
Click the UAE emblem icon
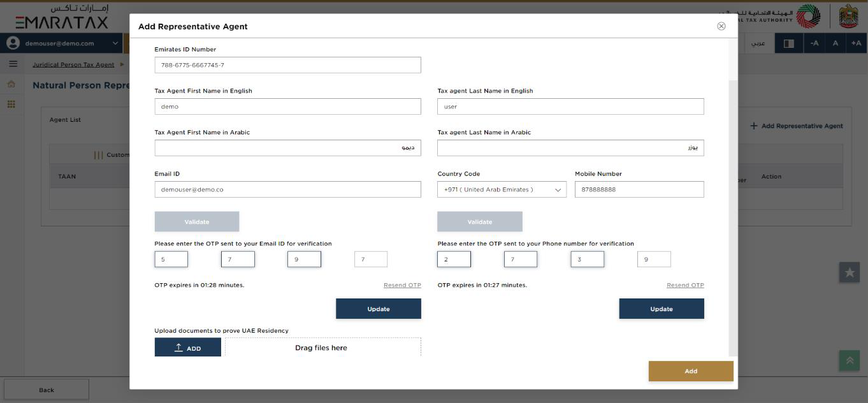point(848,16)
